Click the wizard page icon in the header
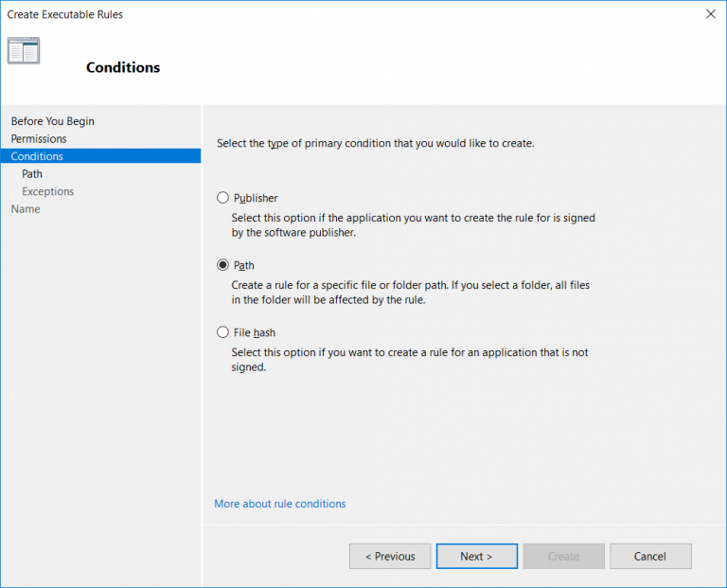The height and width of the screenshot is (588, 727). (24, 51)
